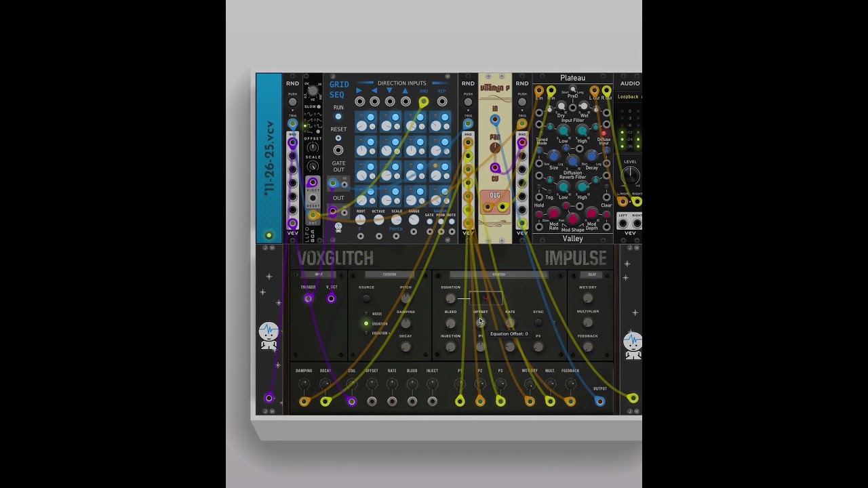Open the Loopback audio device dropdown
The width and height of the screenshot is (868, 488).
(x=629, y=97)
